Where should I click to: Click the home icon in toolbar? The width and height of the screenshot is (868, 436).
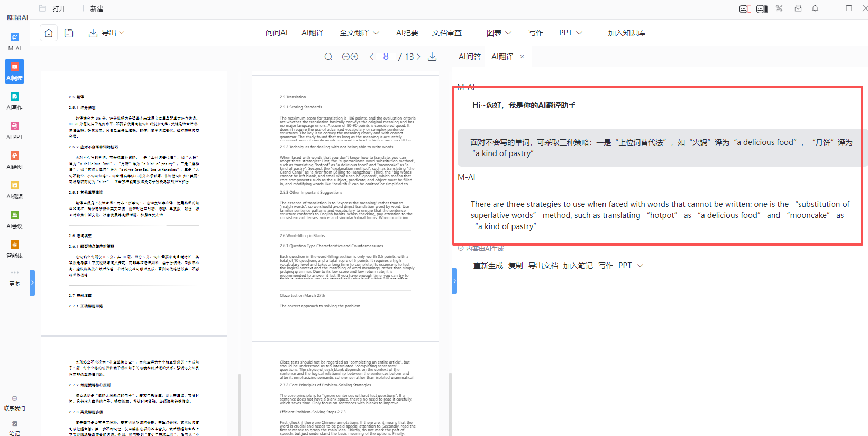pyautogui.click(x=49, y=33)
